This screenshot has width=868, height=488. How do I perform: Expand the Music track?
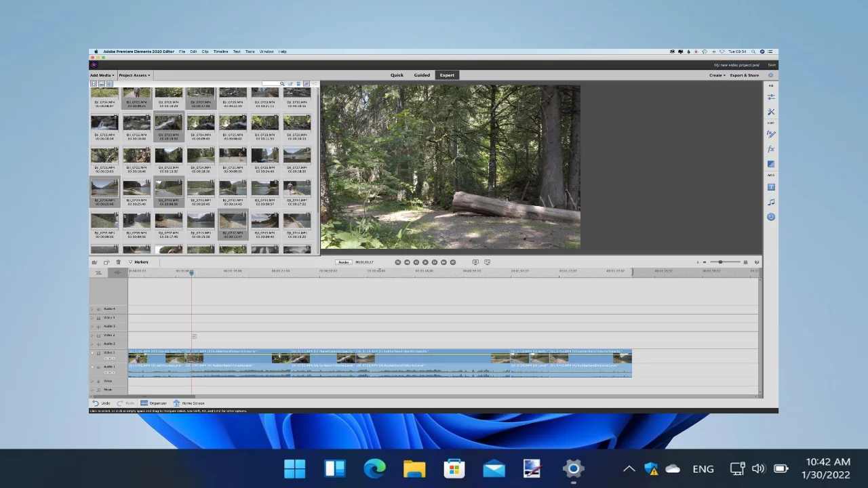92,390
